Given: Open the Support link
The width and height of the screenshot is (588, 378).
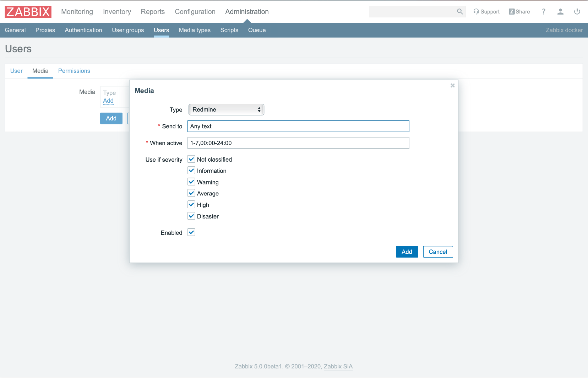Looking at the screenshot, I should [486, 12].
